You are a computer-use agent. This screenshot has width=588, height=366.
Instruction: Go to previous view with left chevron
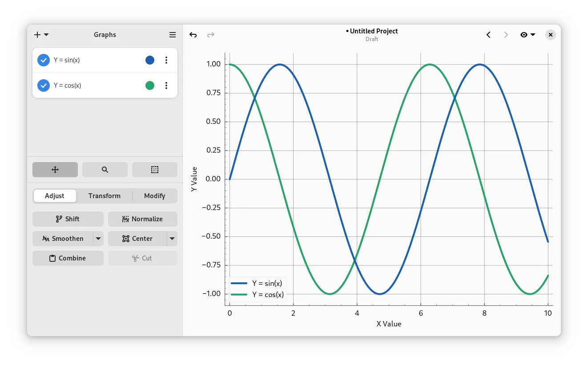[488, 35]
